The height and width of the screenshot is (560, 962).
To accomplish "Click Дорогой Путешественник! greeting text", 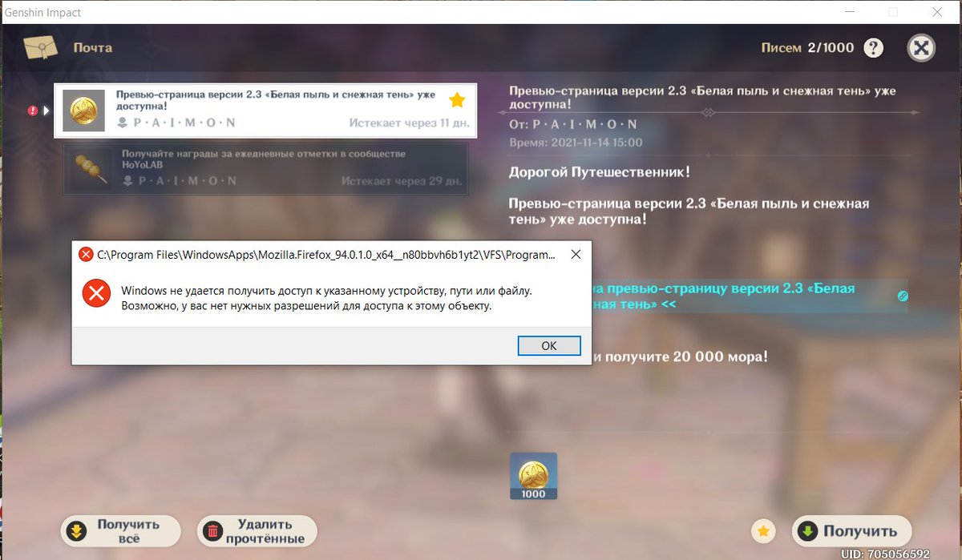I will pyautogui.click(x=600, y=172).
